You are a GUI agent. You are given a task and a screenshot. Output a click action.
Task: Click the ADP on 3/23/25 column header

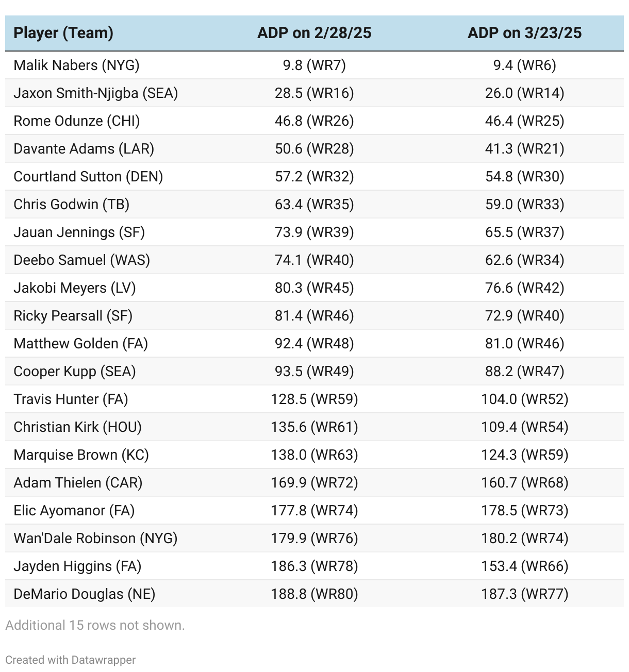click(x=524, y=33)
